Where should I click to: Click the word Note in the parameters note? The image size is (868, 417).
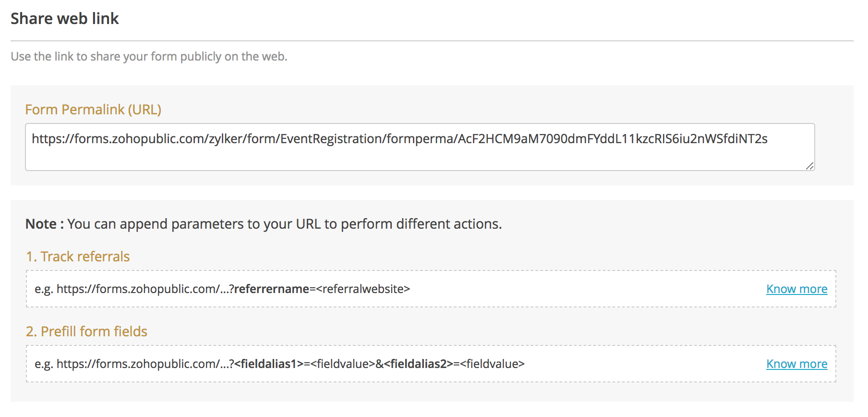[41, 224]
